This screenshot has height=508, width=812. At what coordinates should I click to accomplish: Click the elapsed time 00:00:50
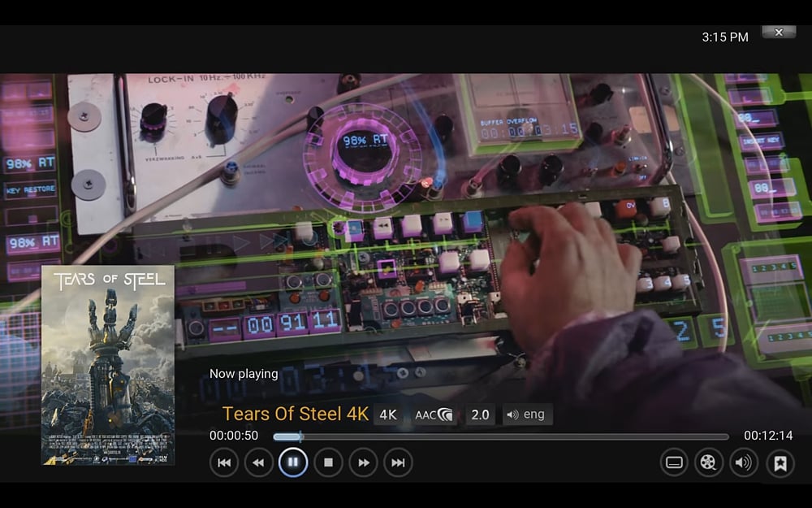[234, 436]
